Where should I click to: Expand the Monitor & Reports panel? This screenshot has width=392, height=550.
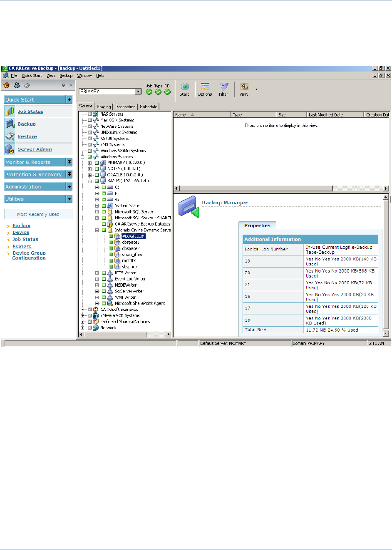pyautogui.click(x=69, y=162)
